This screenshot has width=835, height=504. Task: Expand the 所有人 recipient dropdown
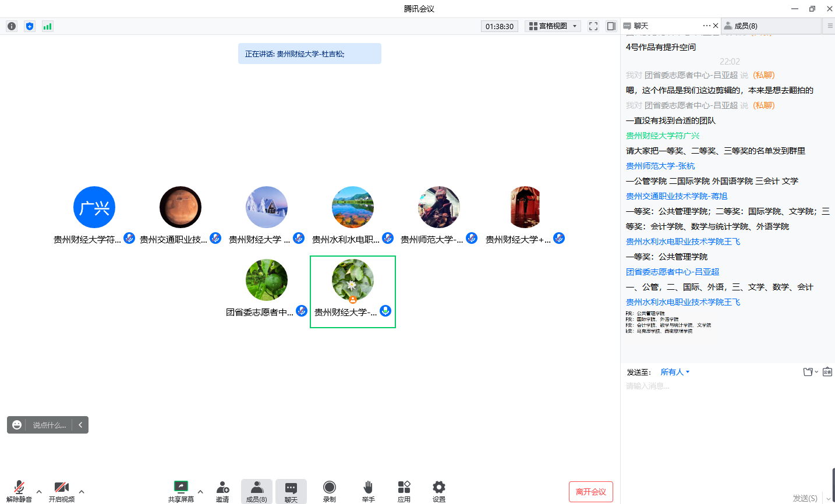click(675, 372)
